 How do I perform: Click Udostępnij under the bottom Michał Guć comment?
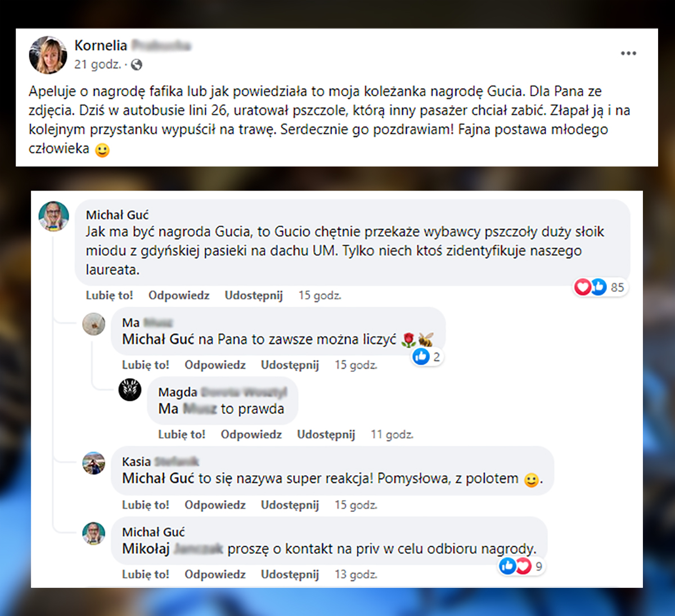coord(290,574)
